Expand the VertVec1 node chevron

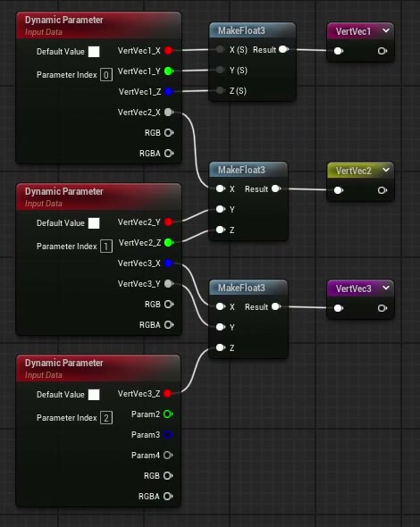tap(386, 30)
